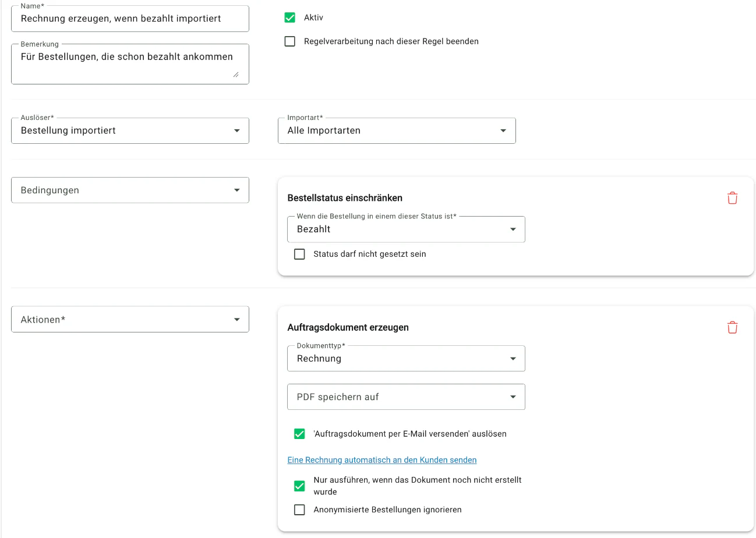
Task: Click the Auftragsdokument erzeugen heading
Action: (348, 327)
